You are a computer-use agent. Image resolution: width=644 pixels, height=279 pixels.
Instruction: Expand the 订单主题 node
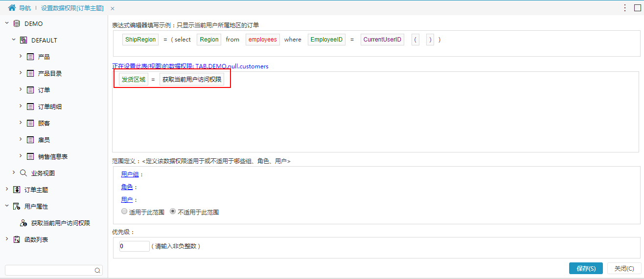pos(7,190)
